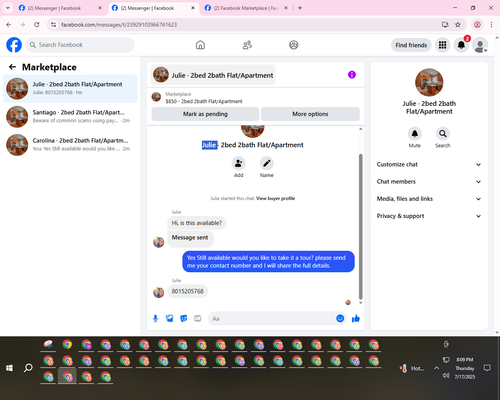Viewport: 500px width, 400px height.
Task: Open the $850 Marketplace listing link
Action: 204,101
